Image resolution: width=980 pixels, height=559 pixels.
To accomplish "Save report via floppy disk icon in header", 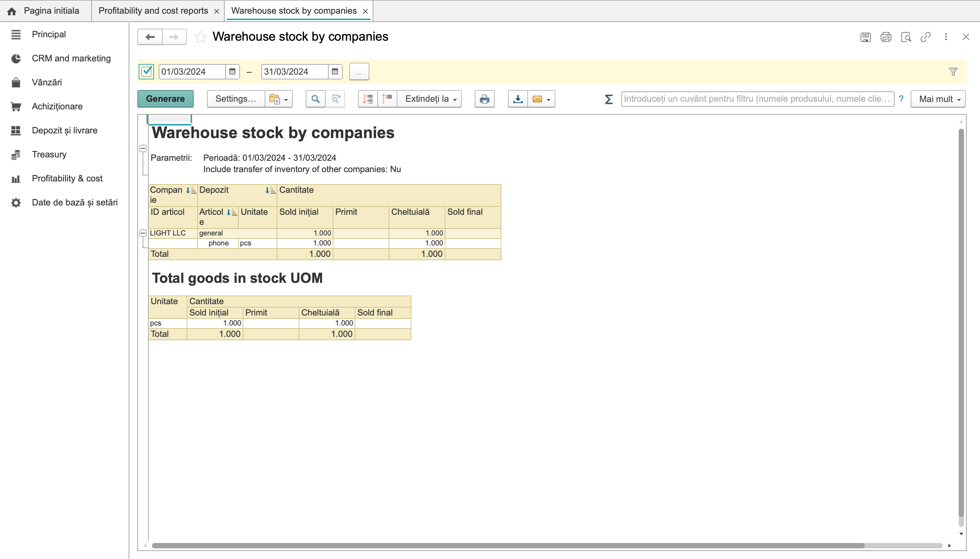I will tap(865, 37).
